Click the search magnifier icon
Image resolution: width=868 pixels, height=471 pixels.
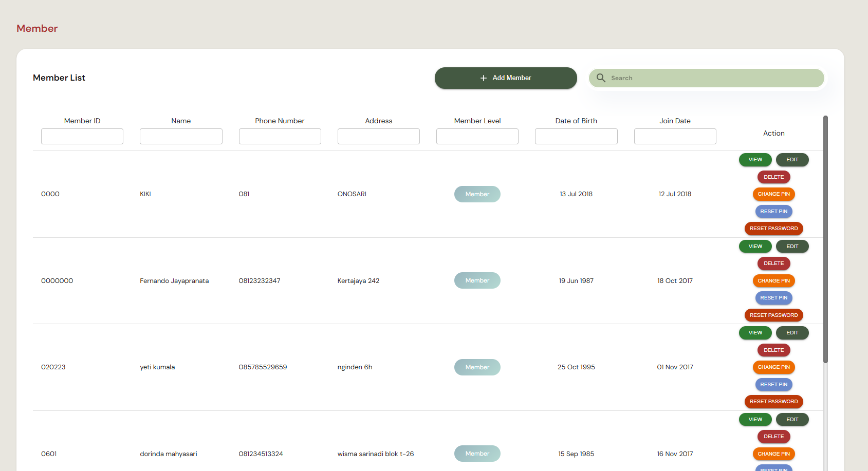tap(601, 78)
